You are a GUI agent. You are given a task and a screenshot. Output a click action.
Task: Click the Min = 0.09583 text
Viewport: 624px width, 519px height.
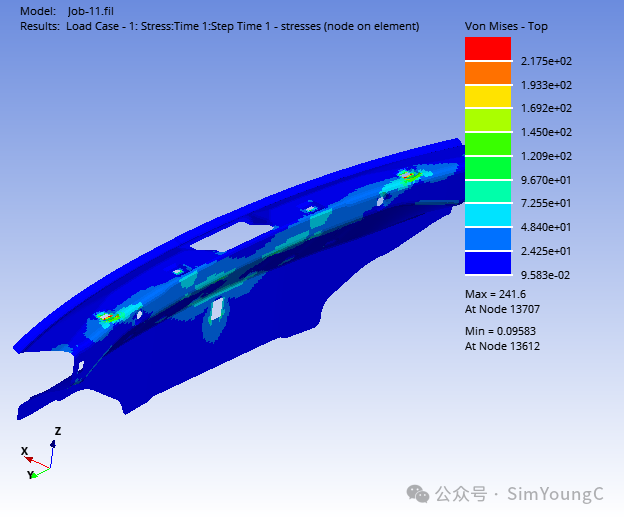tap(500, 331)
